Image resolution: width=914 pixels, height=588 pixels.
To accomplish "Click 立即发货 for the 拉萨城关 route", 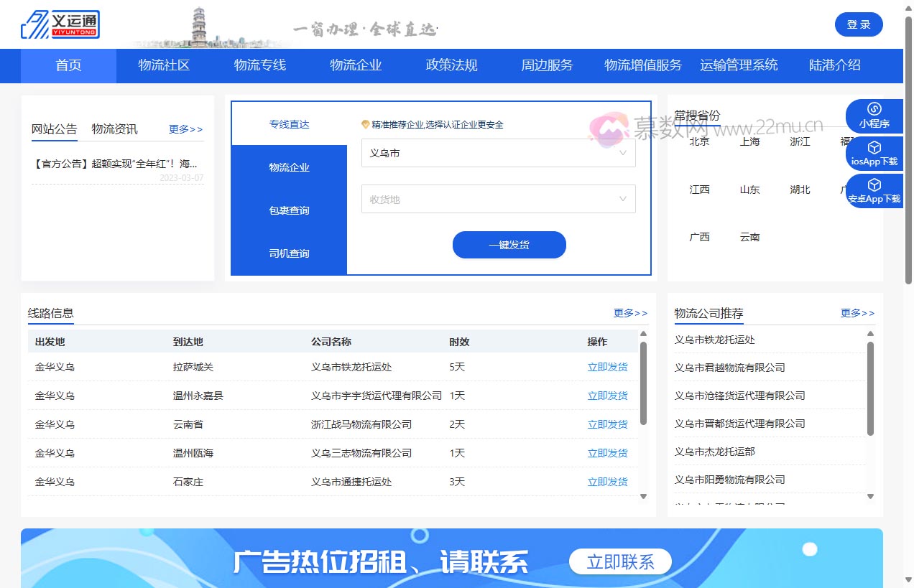I will click(607, 367).
